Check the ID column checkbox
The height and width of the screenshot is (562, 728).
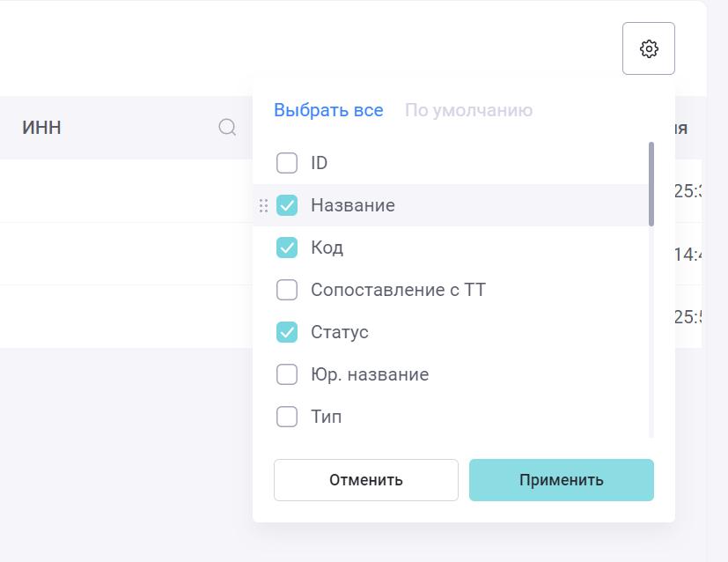(287, 163)
